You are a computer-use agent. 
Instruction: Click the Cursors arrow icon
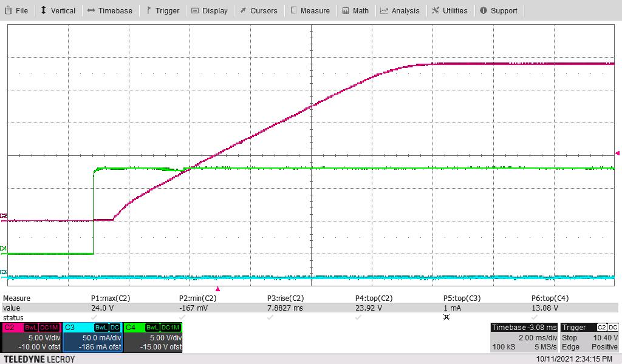[x=243, y=10]
